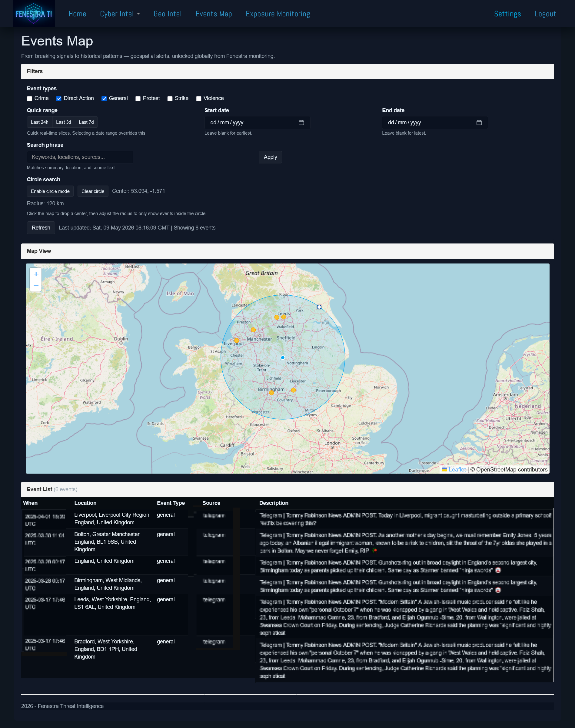
Task: Click the 'Showing 6 events' status text
Action: point(194,228)
